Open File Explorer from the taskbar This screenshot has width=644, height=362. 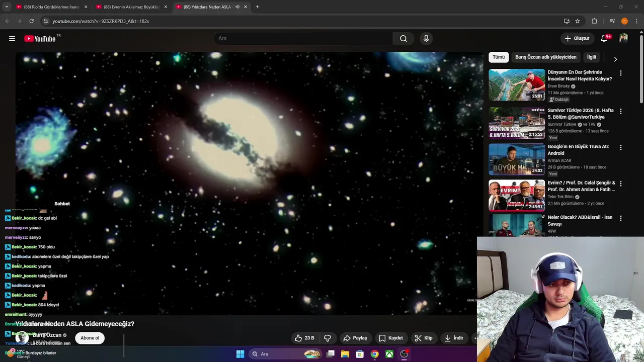click(x=345, y=354)
